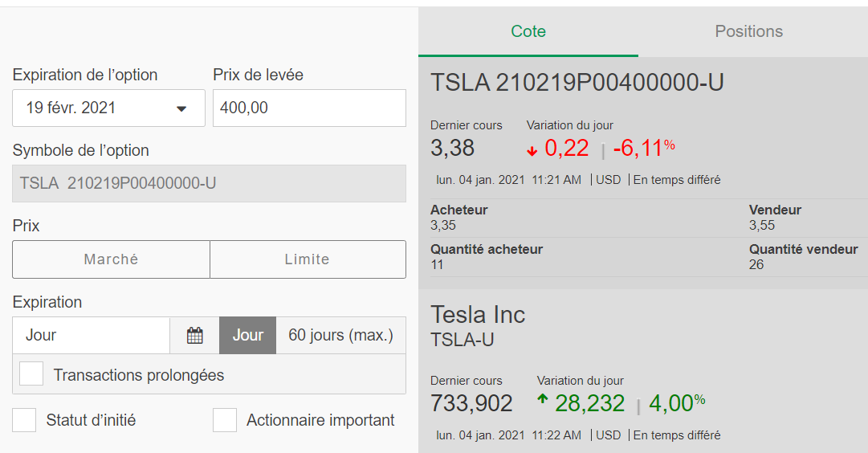Switch to the Cote tab

pyautogui.click(x=528, y=31)
